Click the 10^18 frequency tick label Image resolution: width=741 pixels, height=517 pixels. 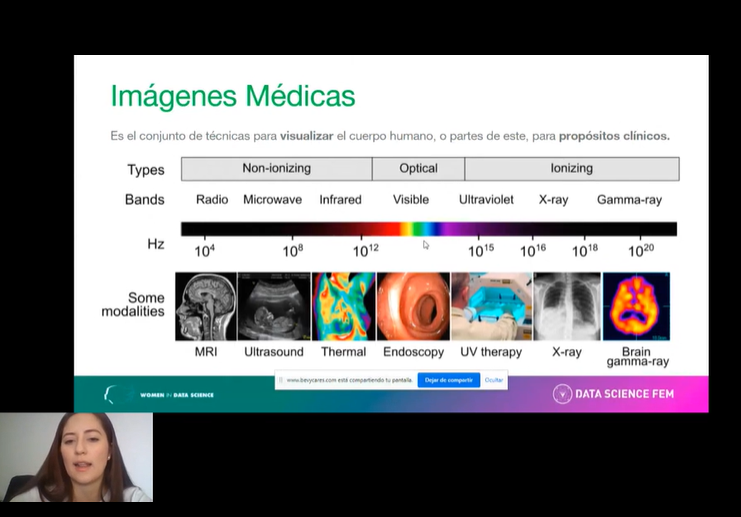coord(585,250)
